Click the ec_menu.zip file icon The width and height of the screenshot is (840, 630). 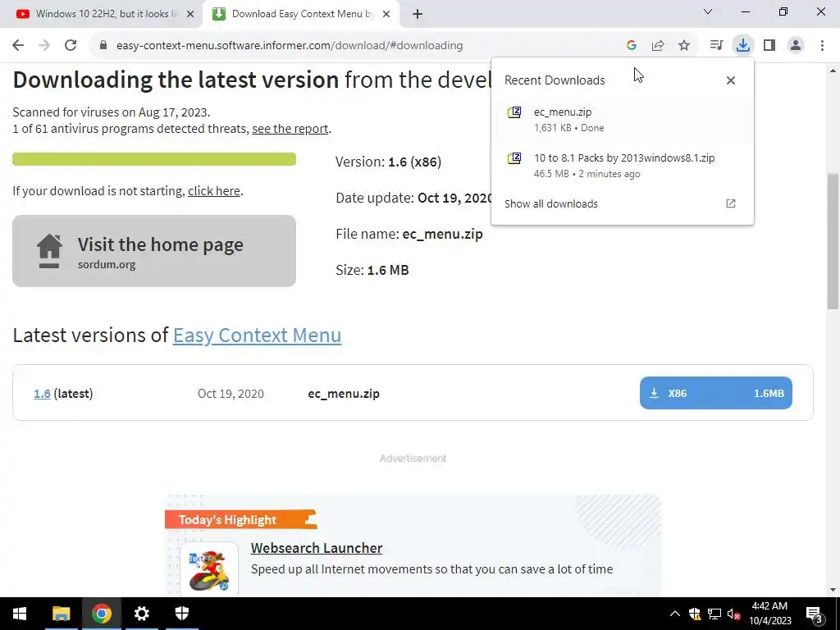point(514,112)
